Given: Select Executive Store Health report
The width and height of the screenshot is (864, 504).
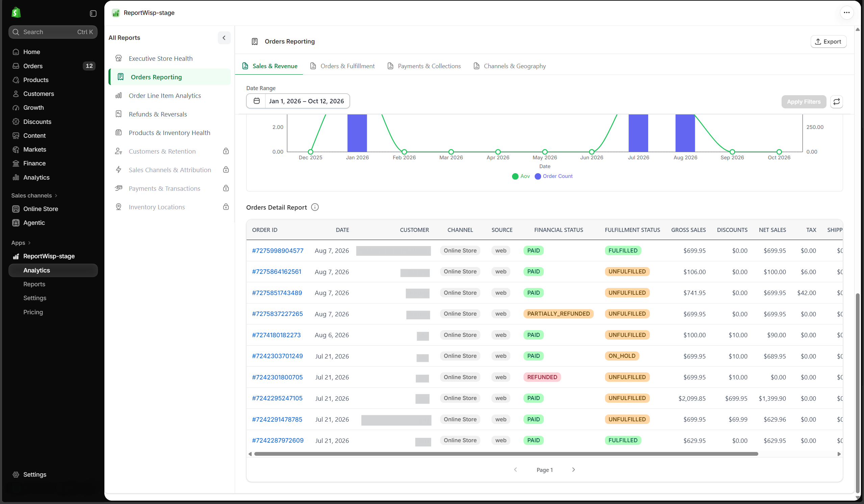Looking at the screenshot, I should click(169, 59).
